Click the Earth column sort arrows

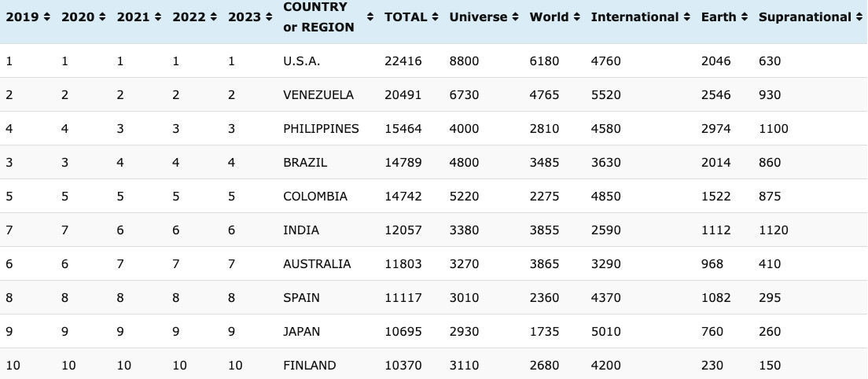pos(744,17)
